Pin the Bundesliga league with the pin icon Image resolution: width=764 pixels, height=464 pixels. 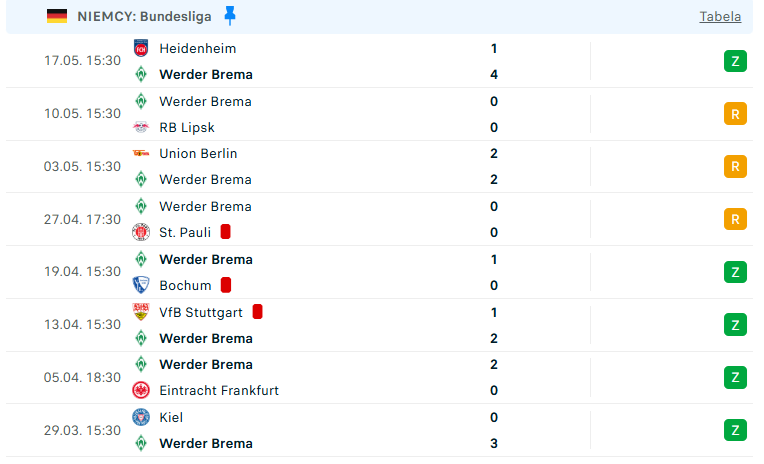point(229,16)
